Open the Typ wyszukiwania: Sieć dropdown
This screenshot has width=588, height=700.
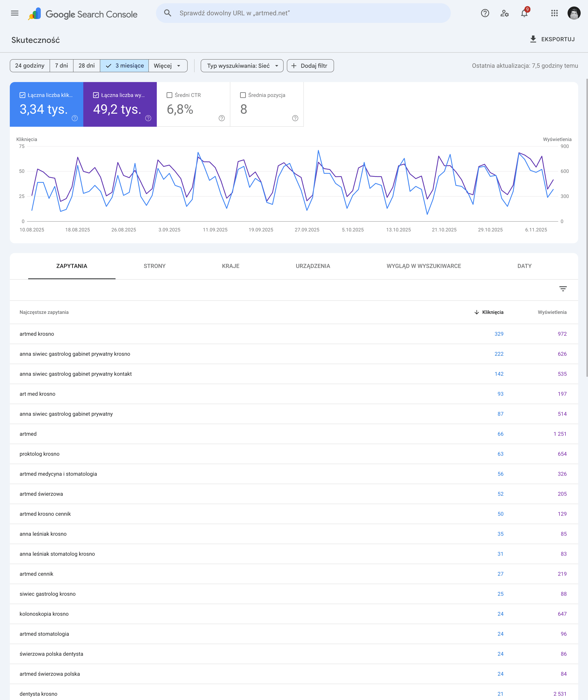coord(242,66)
